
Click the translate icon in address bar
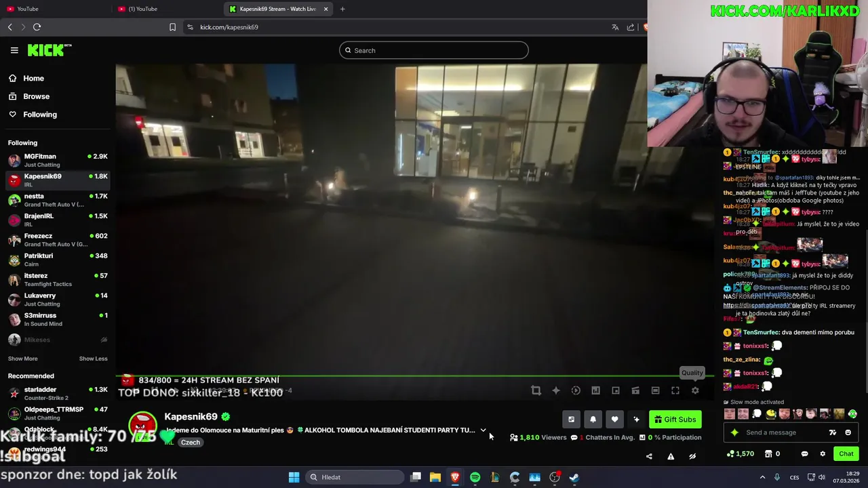(615, 27)
